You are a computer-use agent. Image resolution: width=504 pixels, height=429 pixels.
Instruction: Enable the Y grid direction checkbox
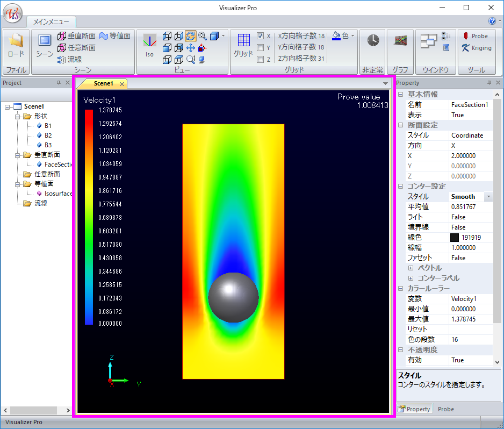point(260,47)
